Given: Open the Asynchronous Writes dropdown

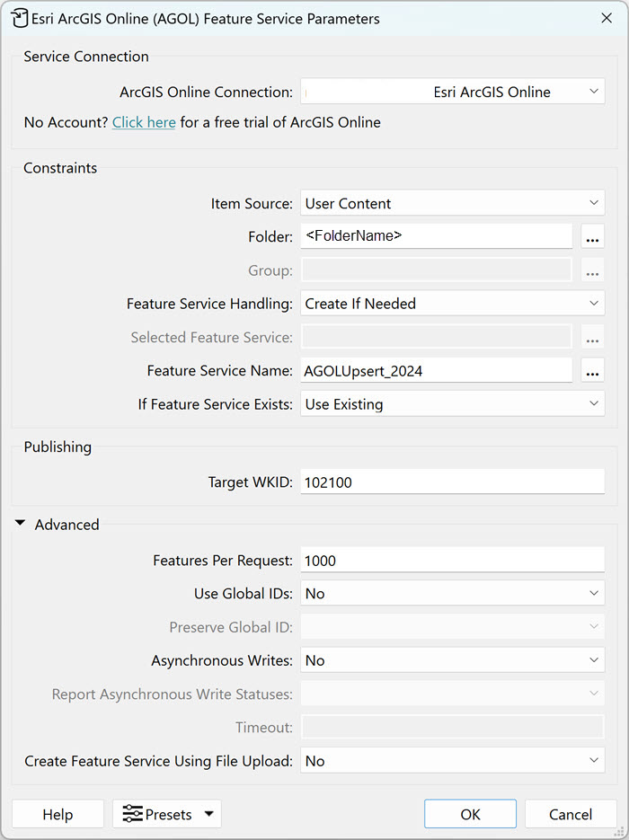Looking at the screenshot, I should click(x=452, y=660).
